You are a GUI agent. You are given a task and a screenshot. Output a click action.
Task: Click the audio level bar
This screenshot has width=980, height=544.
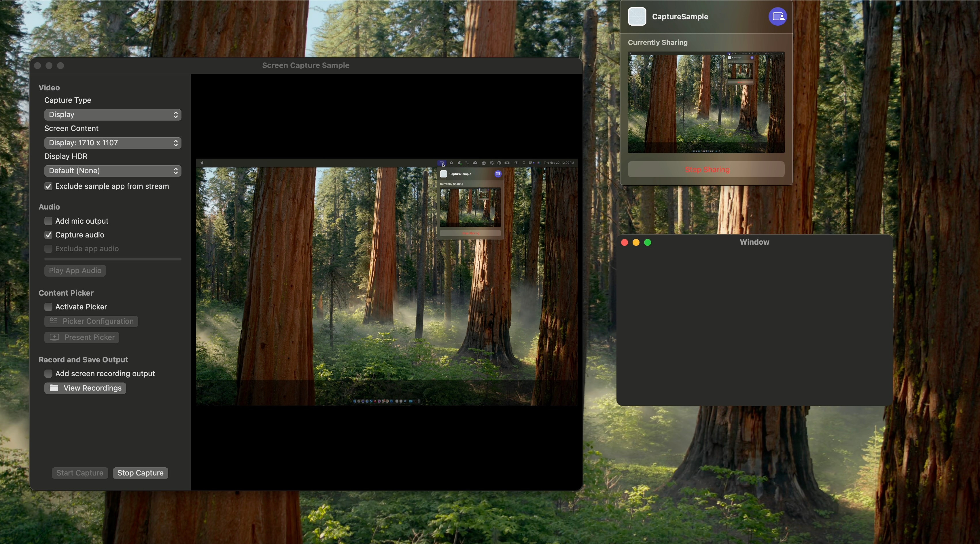coord(113,259)
